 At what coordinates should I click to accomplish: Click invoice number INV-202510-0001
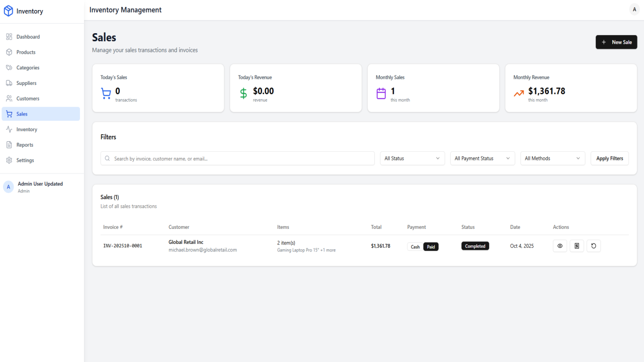tap(123, 246)
